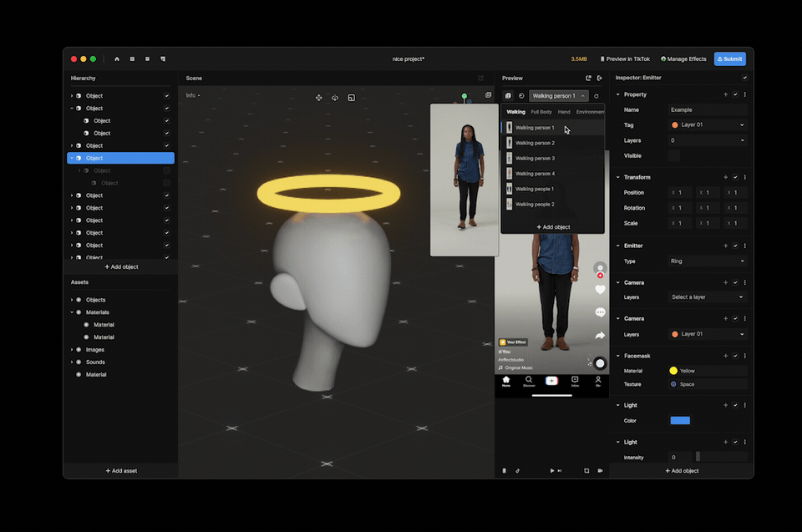Open the Select a layer dropdown
Image resolution: width=802 pixels, height=532 pixels.
pyautogui.click(x=708, y=297)
